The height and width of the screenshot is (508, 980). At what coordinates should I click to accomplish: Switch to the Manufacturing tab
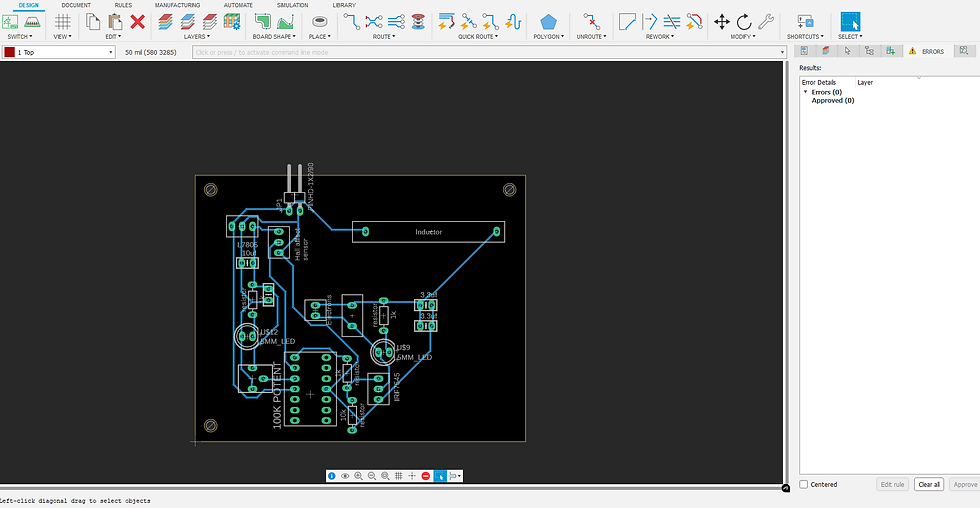tap(177, 5)
